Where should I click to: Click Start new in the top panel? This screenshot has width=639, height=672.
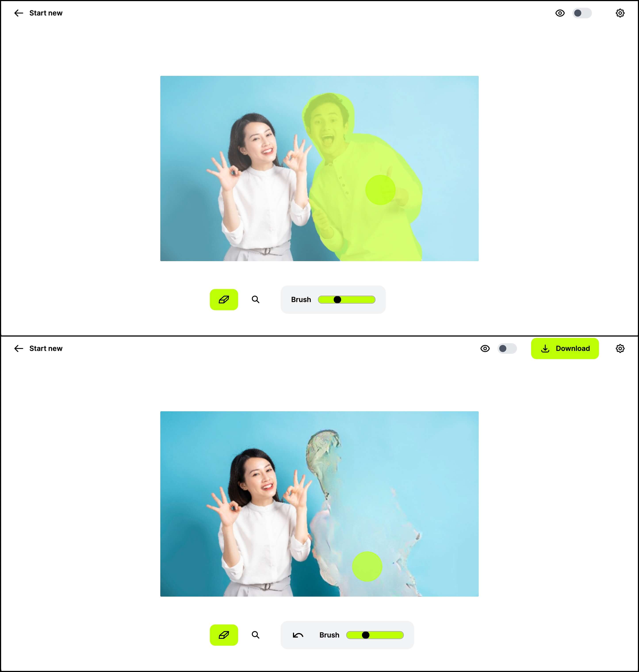coord(46,13)
